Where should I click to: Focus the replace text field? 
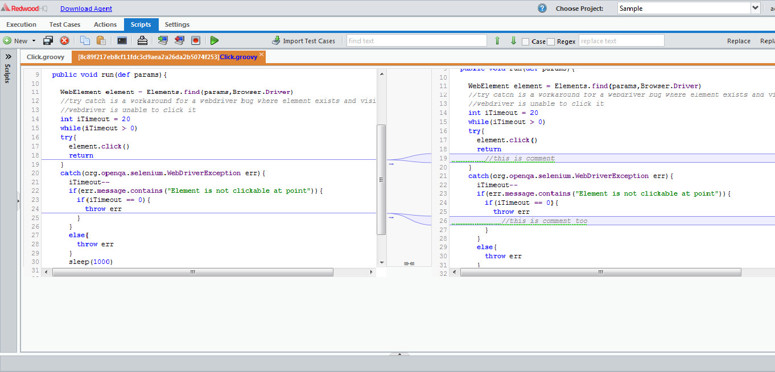(621, 41)
